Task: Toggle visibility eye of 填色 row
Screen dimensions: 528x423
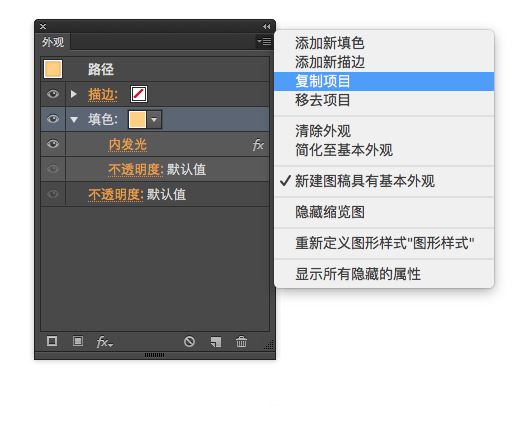Action: tap(53, 119)
